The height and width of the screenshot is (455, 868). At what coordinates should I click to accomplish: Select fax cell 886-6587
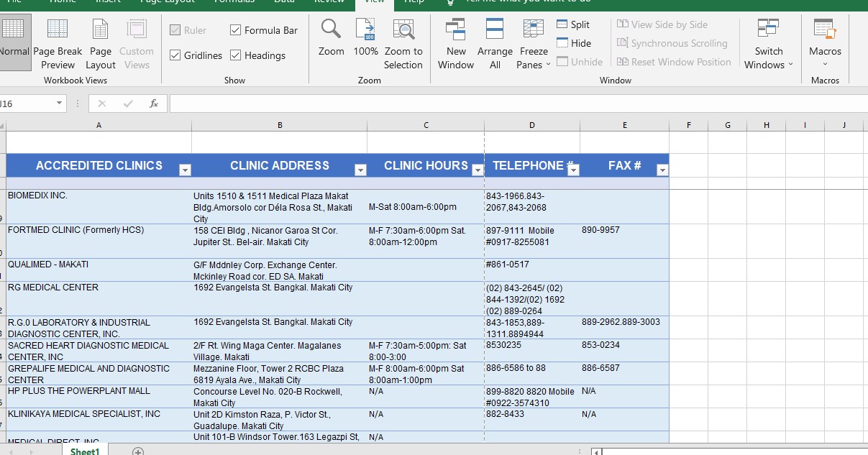pyautogui.click(x=624, y=374)
